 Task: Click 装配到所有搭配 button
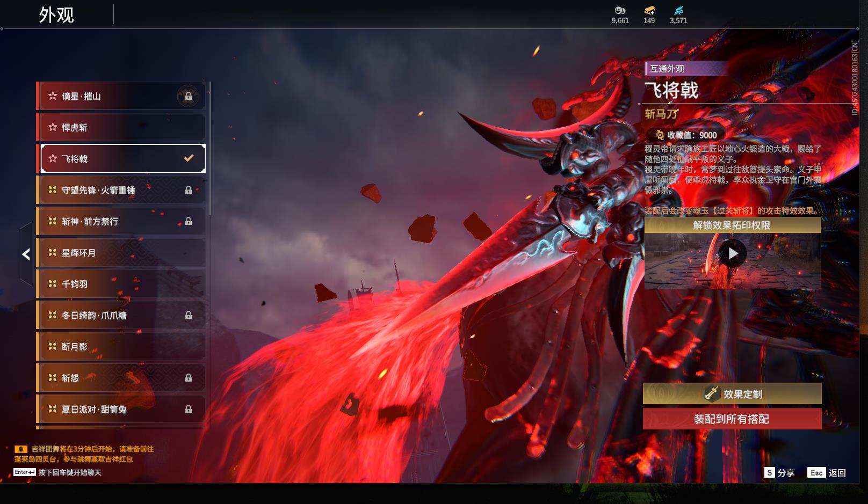732,419
